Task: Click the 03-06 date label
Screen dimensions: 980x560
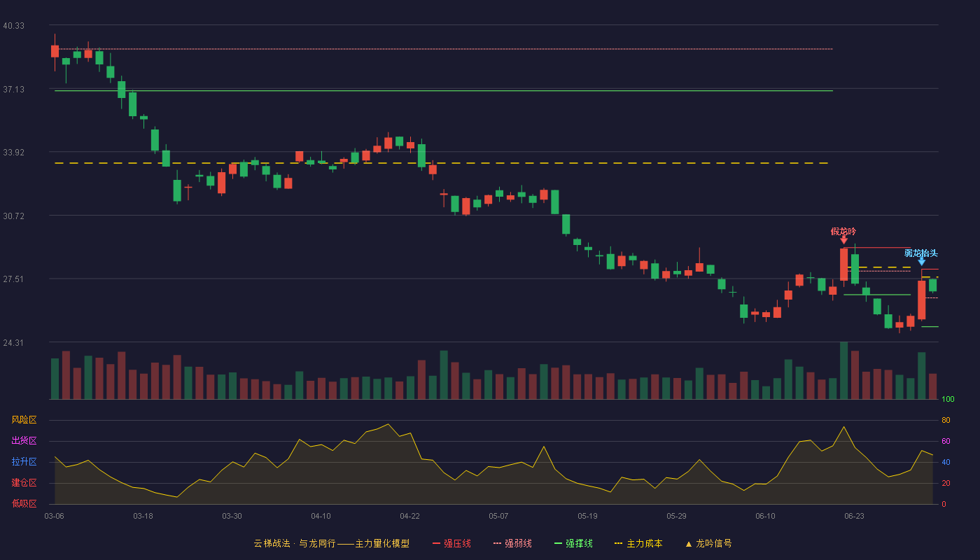Action: pyautogui.click(x=54, y=516)
